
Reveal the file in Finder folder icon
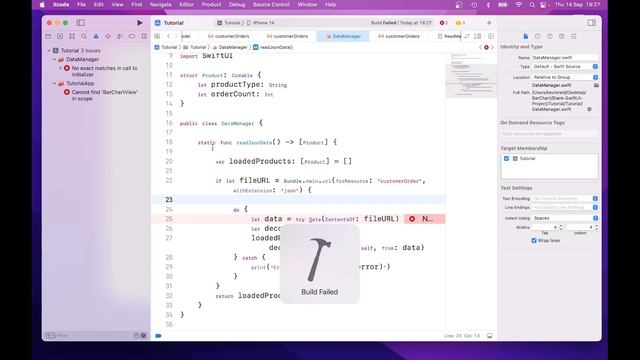[596, 85]
